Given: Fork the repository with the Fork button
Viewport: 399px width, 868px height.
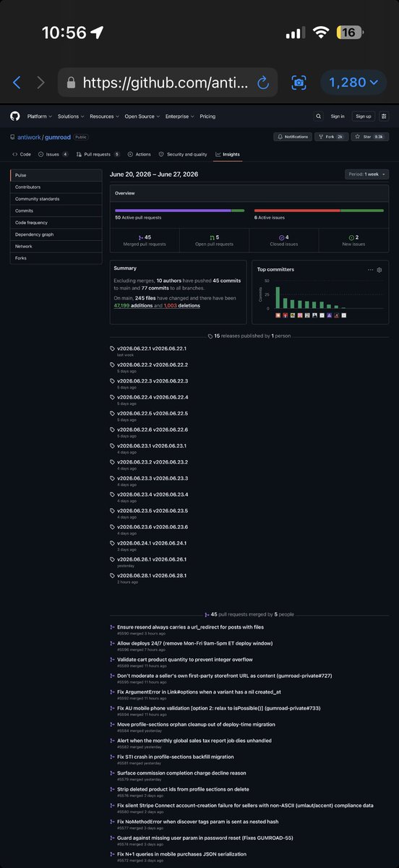Looking at the screenshot, I should (x=332, y=137).
